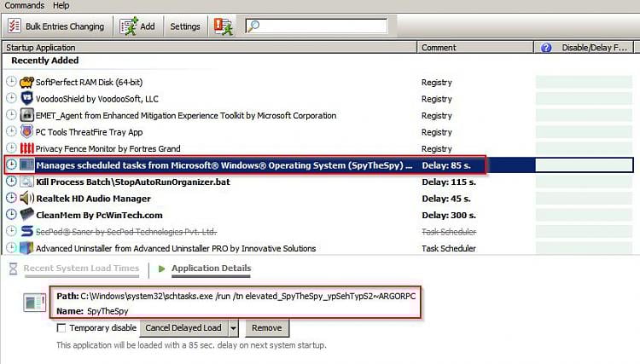This screenshot has height=364, width=640.
Task: Focus the search input field
Action: (317, 26)
